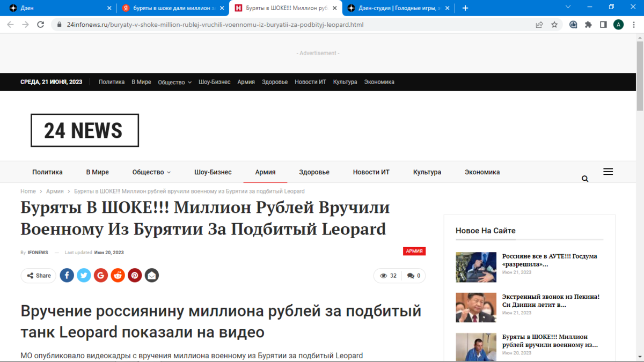Open sidebar article Россияне все в АУТЕ
Image resolution: width=644 pixels, height=362 pixels.
[x=550, y=260]
